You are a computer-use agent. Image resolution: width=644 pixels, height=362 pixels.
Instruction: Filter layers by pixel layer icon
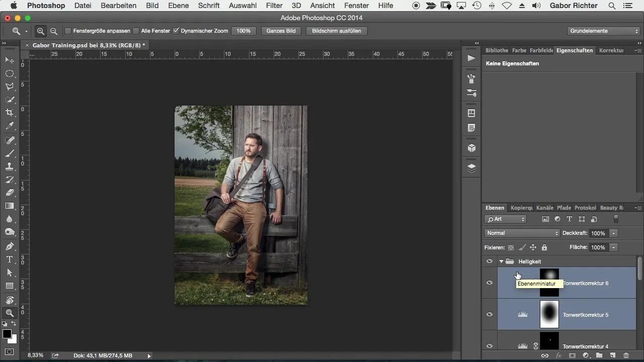(x=545, y=219)
